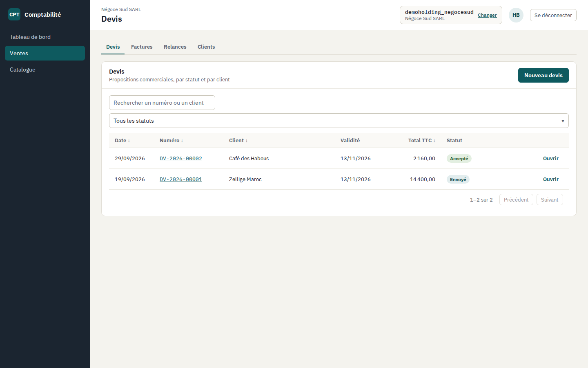Click the Accepté status badge
Screen dimensions: 588x368
(459, 159)
